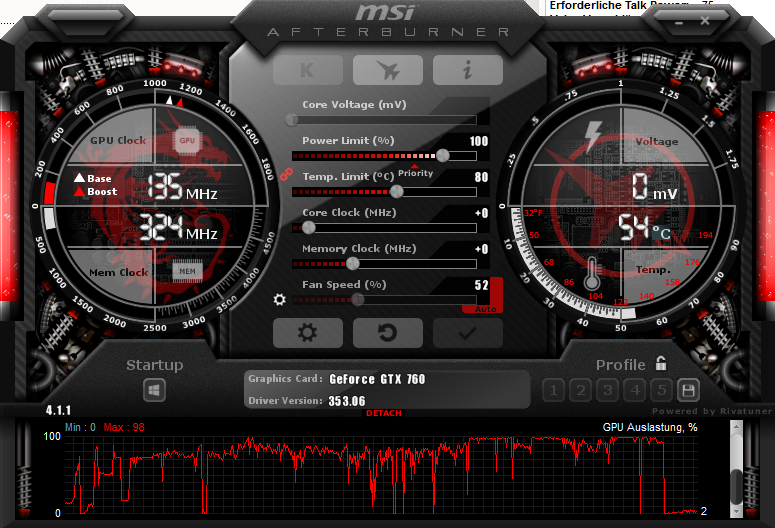
Task: Select profile slot 3
Action: pos(607,391)
